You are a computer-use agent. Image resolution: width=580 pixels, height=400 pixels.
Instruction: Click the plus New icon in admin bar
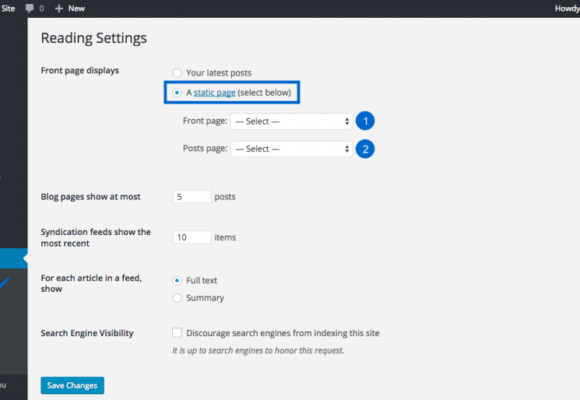(59, 8)
